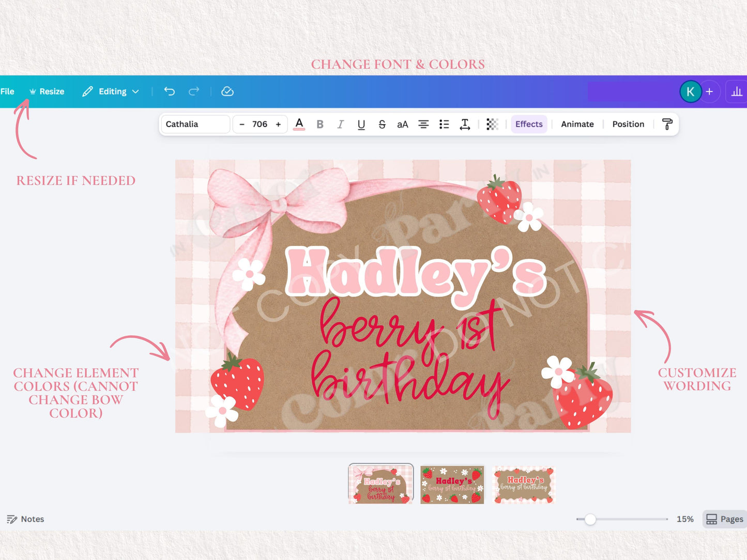
Task: Toggle italic formatting
Action: point(340,124)
